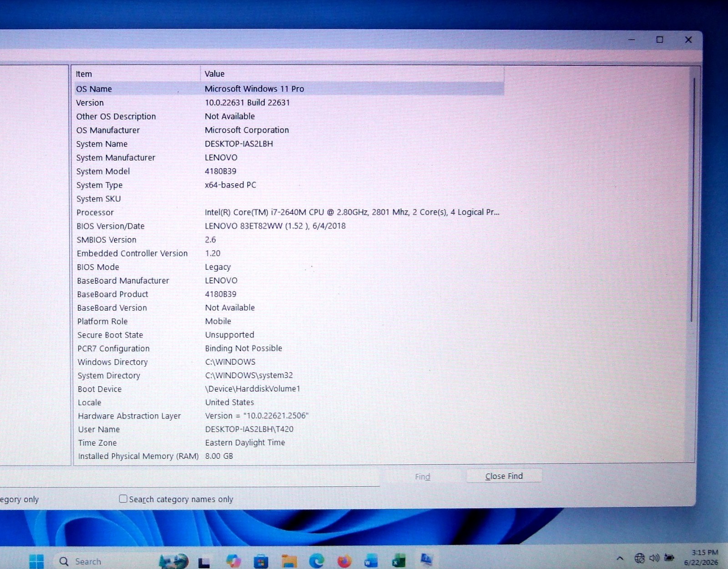This screenshot has width=728, height=569.
Task: Open the battery tray icon
Action: coord(669,557)
